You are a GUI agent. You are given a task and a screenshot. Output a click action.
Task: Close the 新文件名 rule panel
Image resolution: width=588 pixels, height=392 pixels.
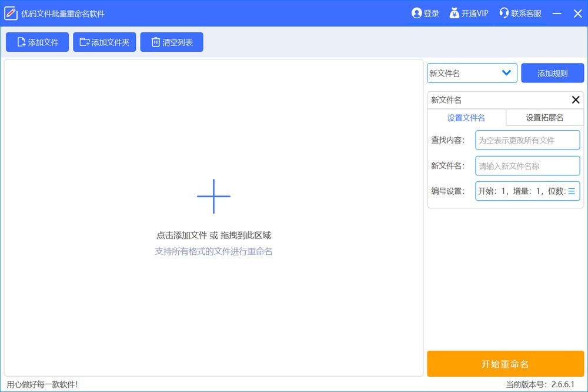pyautogui.click(x=576, y=100)
